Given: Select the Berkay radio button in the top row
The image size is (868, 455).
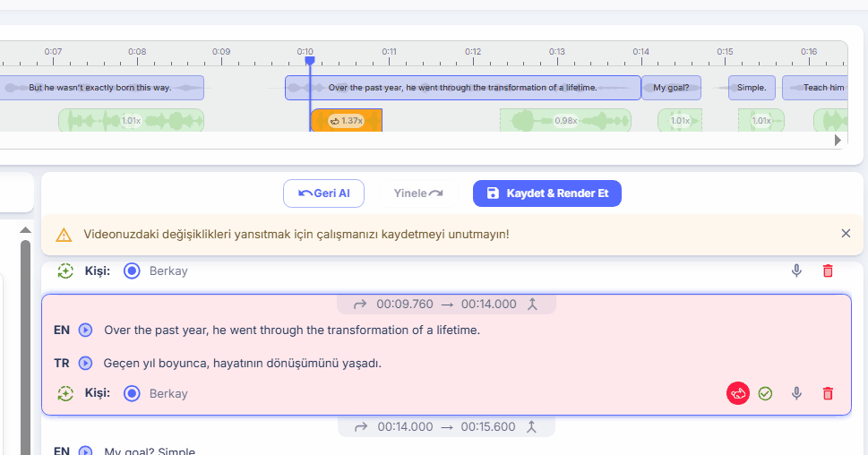Looking at the screenshot, I should 132,270.
